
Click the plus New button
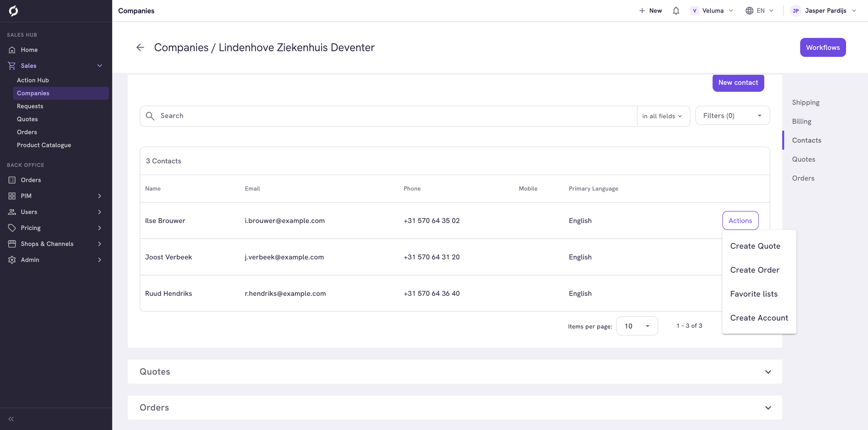pyautogui.click(x=651, y=10)
